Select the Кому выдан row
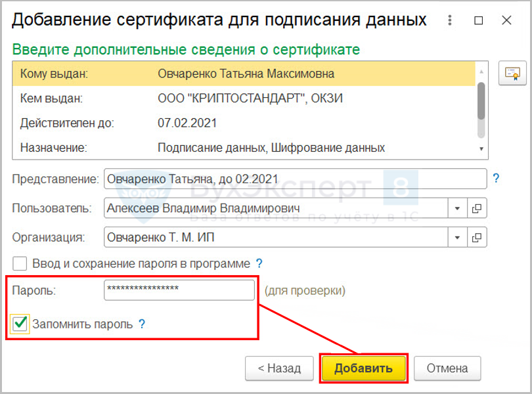The height and width of the screenshot is (394, 532). [x=244, y=74]
